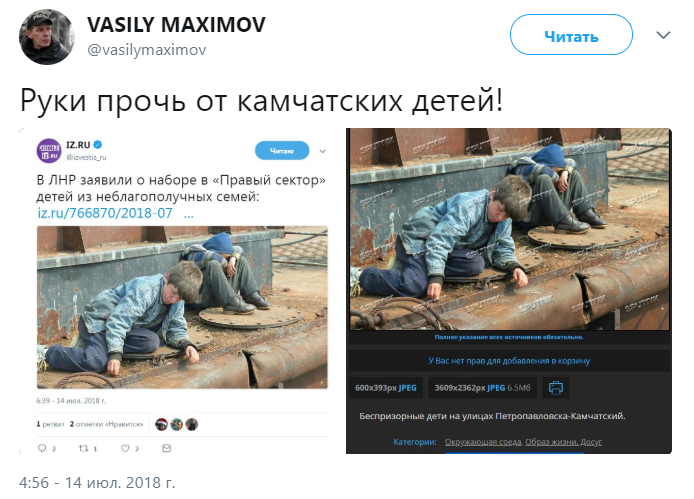
Task: Open the Окружающая среда category link
Action: (484, 442)
